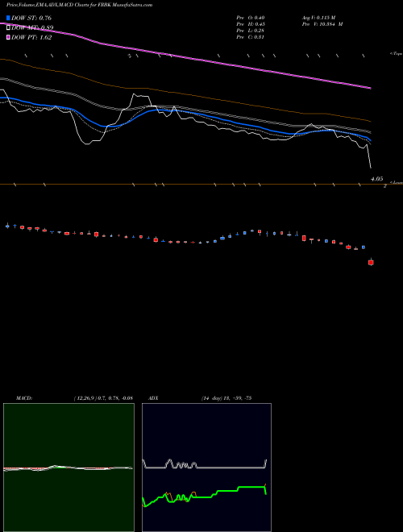The height and width of the screenshot is (532, 403).
Task: Select the 'DOW PT: 1.62' legend label
Action: pyautogui.click(x=31, y=37)
